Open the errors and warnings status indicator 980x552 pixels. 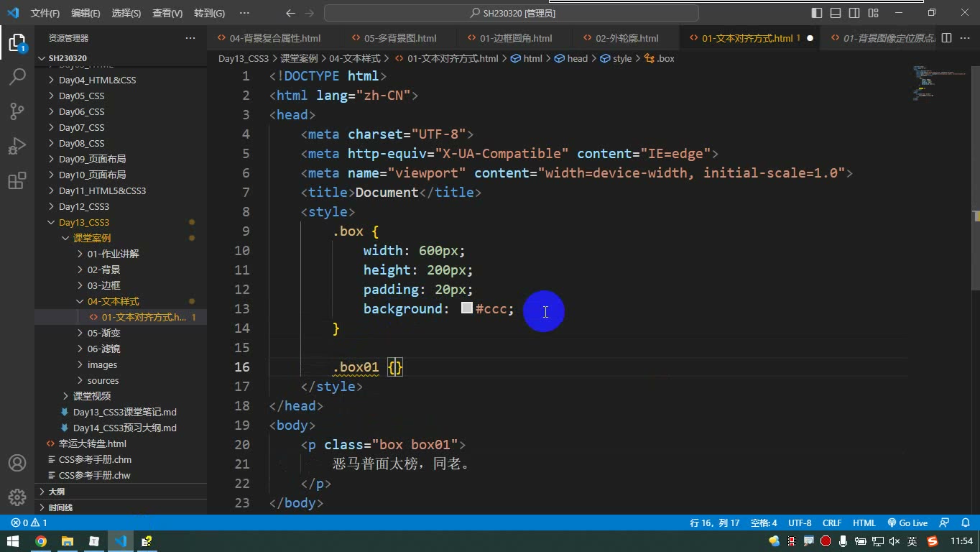click(x=29, y=523)
